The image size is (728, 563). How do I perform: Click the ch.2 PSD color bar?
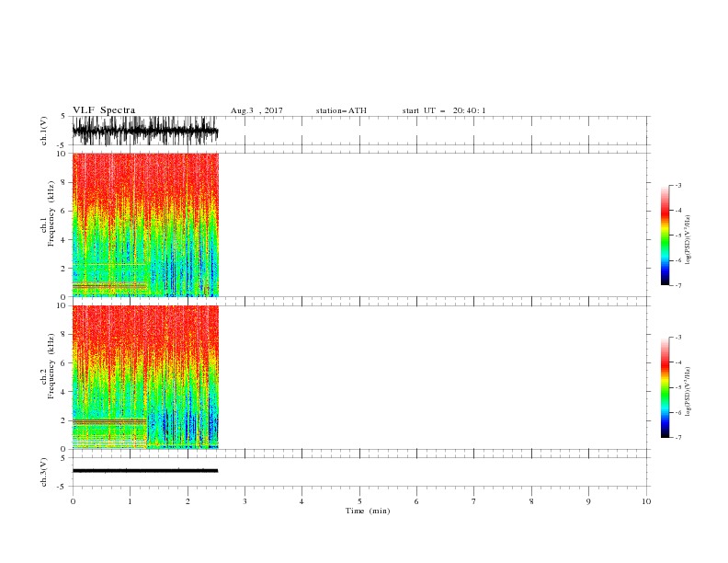(x=665, y=387)
